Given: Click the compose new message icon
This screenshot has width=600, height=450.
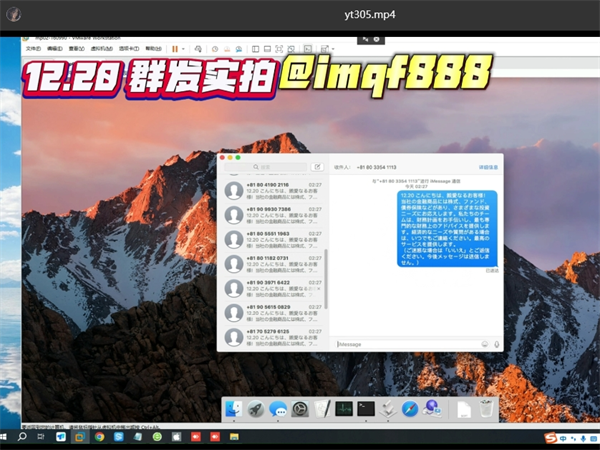Looking at the screenshot, I should click(318, 167).
